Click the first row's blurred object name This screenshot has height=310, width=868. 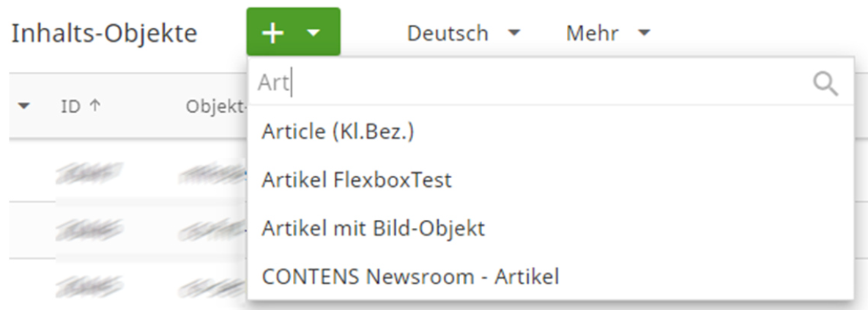tap(212, 173)
